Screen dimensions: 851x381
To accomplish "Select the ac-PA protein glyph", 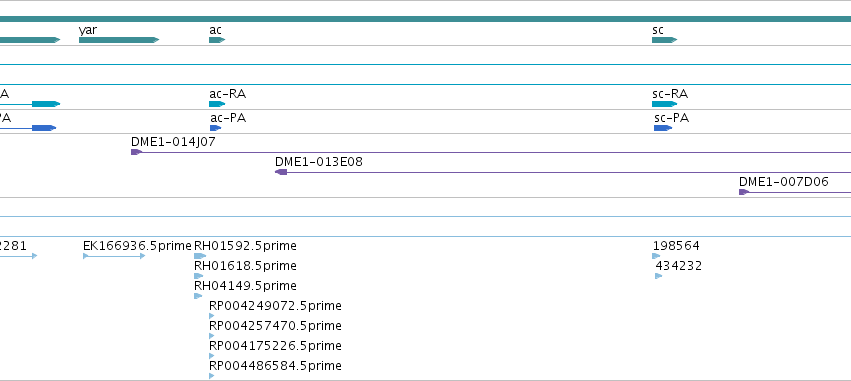I will (x=215, y=128).
